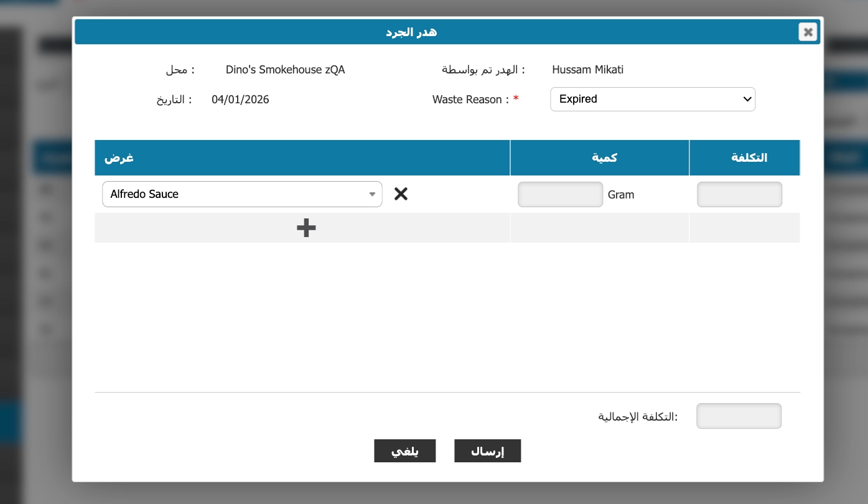Image resolution: width=868 pixels, height=504 pixels.
Task: Click the Gram unit label
Action: coord(621,195)
